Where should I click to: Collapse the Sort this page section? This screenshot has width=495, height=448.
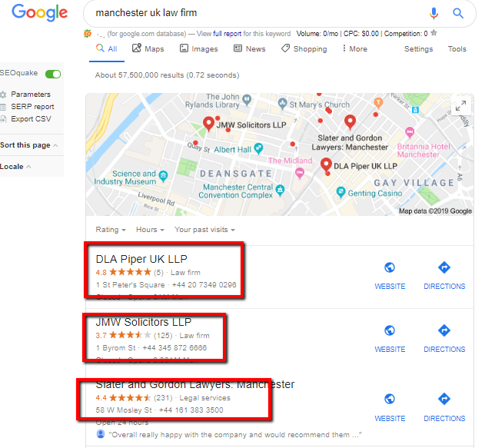[29, 145]
